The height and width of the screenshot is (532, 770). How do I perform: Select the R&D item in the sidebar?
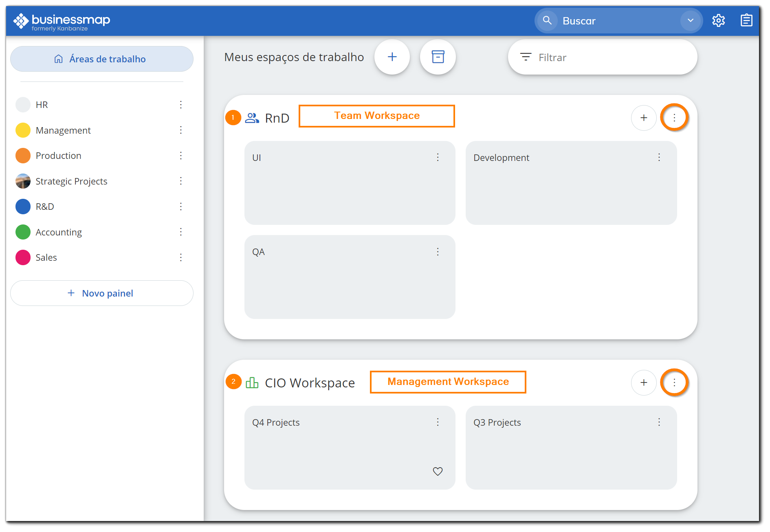click(x=44, y=207)
